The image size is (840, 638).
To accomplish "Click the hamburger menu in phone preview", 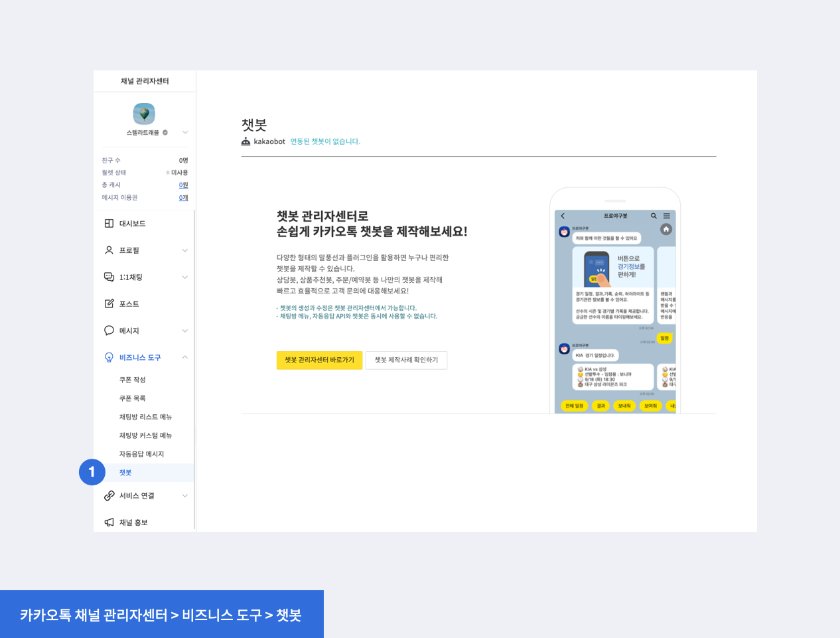I will pyautogui.click(x=667, y=216).
